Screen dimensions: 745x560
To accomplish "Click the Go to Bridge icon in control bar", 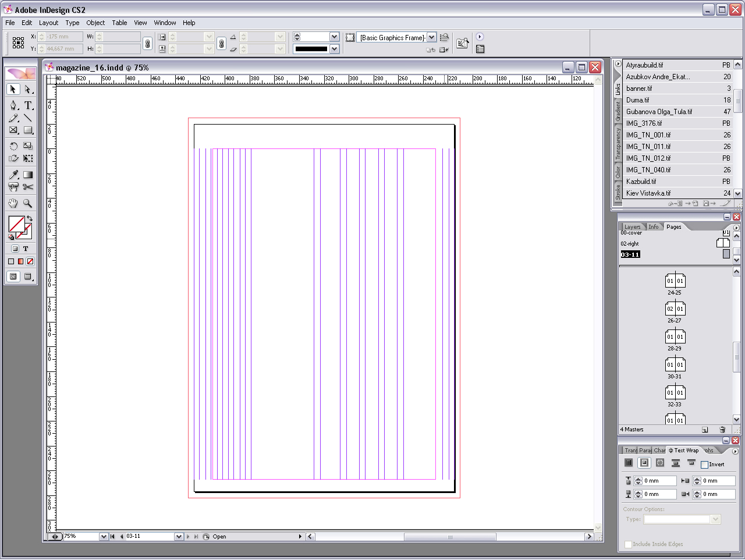I will click(x=463, y=43).
